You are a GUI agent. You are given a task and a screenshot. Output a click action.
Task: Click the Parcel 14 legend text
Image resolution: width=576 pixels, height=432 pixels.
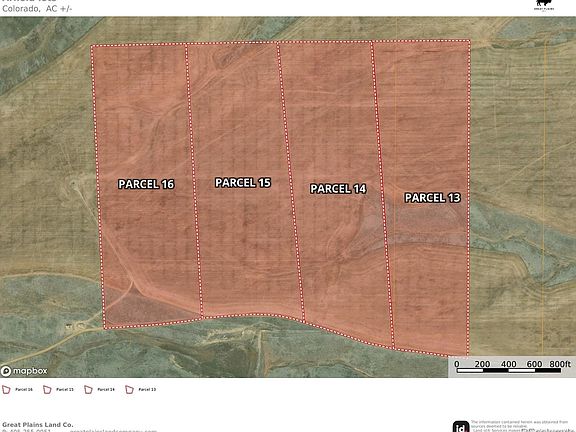coord(106,389)
